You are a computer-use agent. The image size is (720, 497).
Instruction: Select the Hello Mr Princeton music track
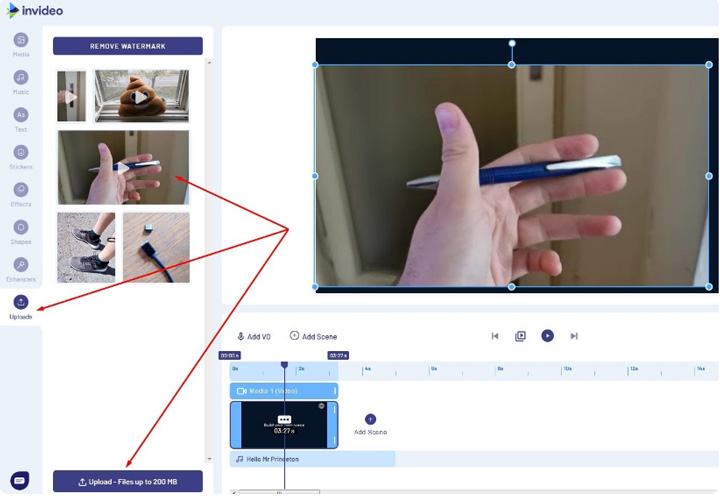pyautogui.click(x=312, y=459)
